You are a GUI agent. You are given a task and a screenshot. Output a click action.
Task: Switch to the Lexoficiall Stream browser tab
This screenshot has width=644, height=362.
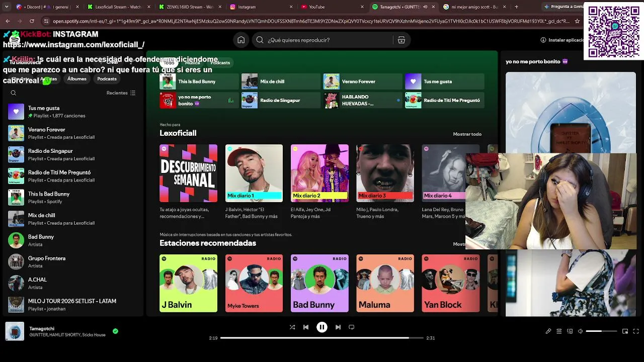(119, 7)
